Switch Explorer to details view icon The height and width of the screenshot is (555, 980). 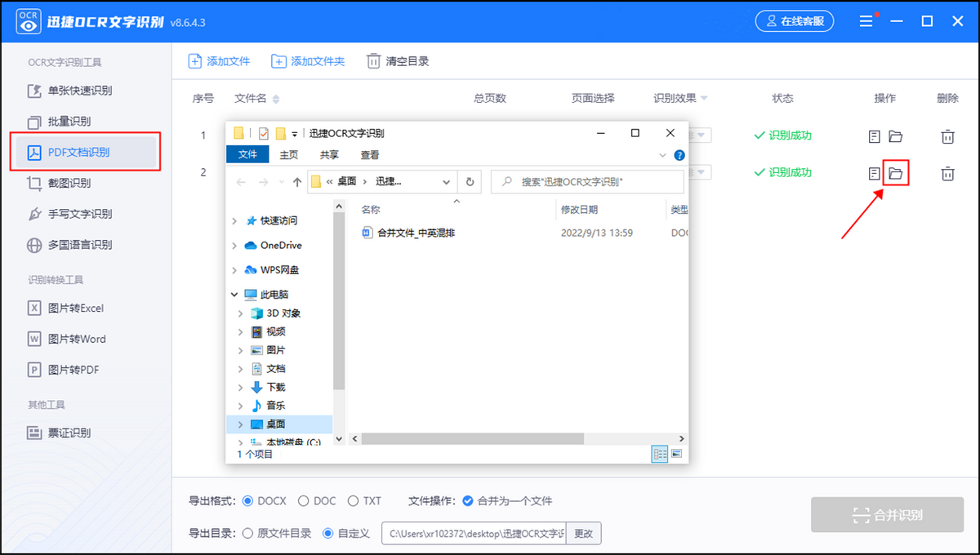click(x=660, y=454)
